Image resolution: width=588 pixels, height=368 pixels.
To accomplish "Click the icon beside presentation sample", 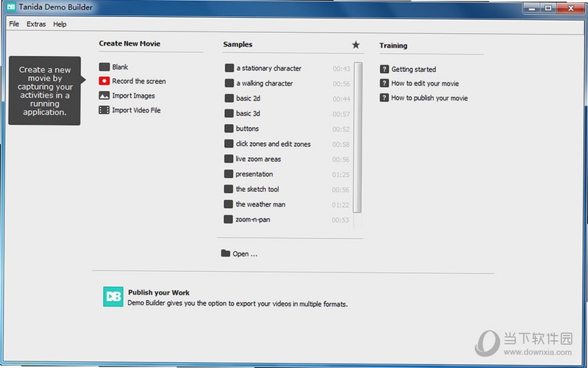I will [229, 174].
